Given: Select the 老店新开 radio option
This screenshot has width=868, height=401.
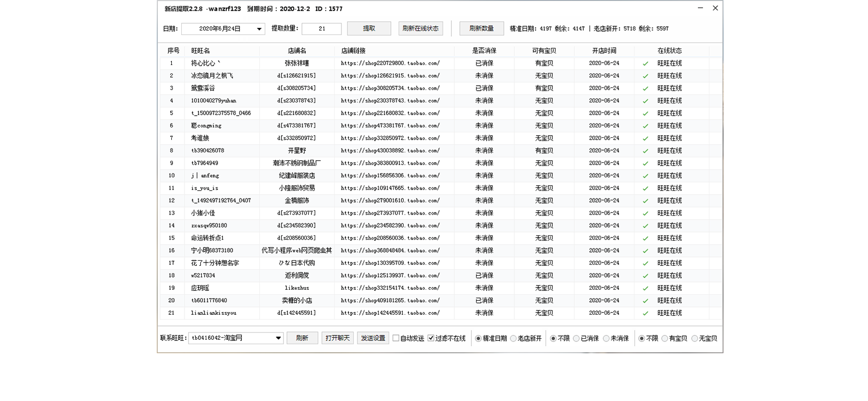Looking at the screenshot, I should click(513, 338).
